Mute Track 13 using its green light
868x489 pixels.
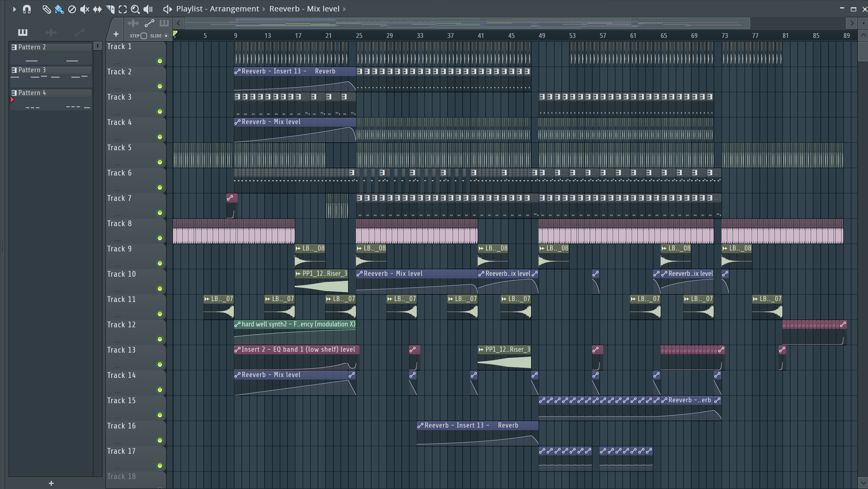point(160,364)
